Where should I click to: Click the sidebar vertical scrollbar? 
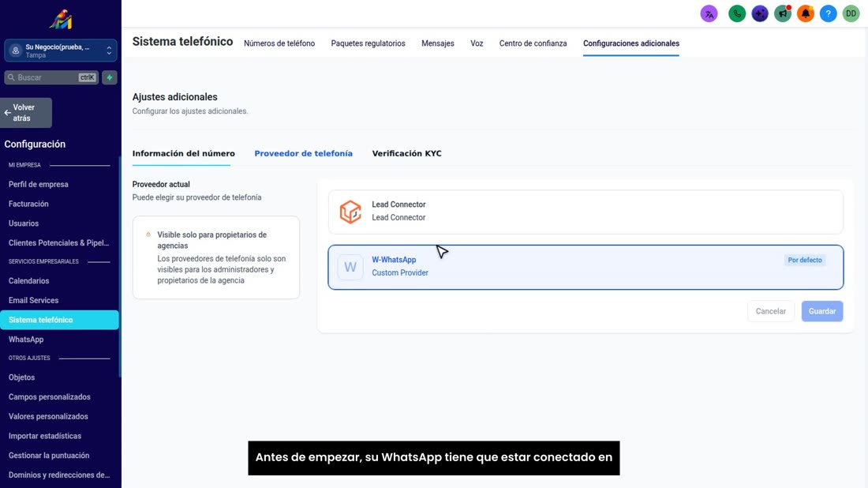(120, 266)
